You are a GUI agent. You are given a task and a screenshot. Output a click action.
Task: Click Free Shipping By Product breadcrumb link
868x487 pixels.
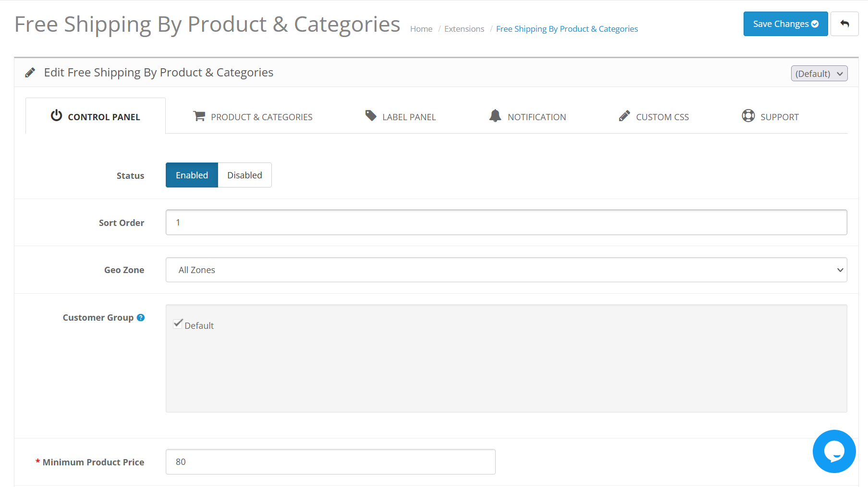point(567,29)
